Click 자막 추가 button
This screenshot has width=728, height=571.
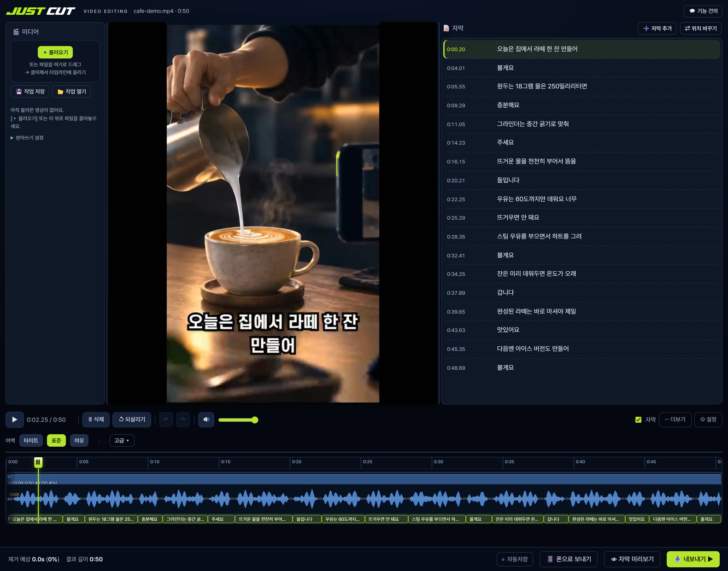point(657,29)
